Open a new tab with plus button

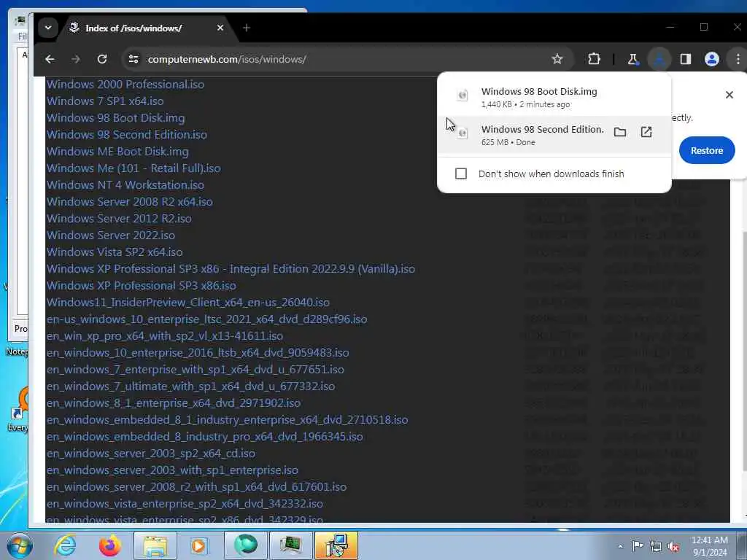247,28
